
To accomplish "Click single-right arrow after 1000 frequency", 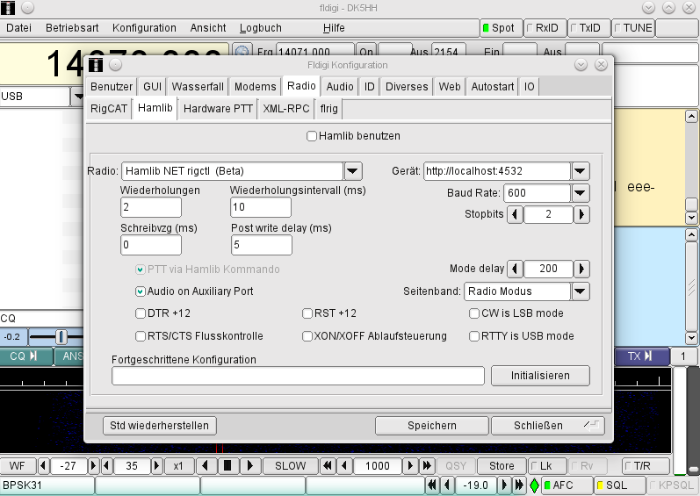I will coord(410,466).
